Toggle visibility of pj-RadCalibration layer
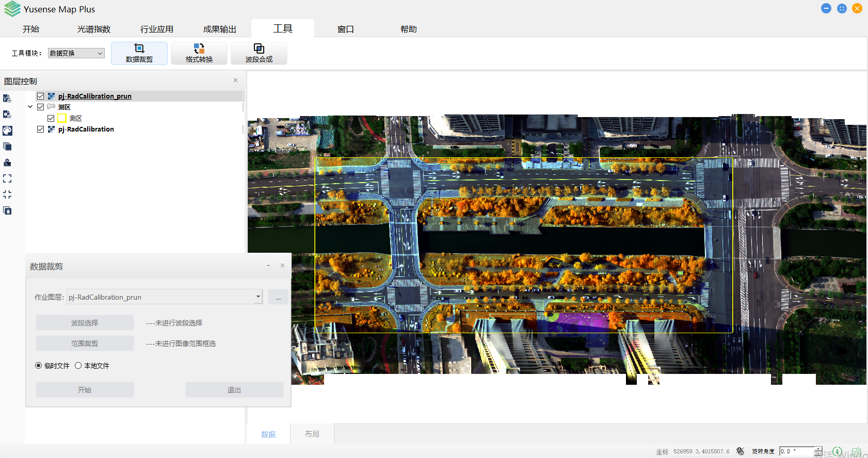Image resolution: width=868 pixels, height=458 pixels. 41,129
